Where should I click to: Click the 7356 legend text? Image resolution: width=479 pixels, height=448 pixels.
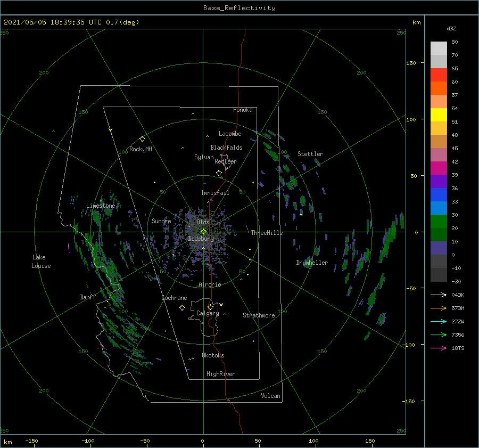[x=458, y=335]
